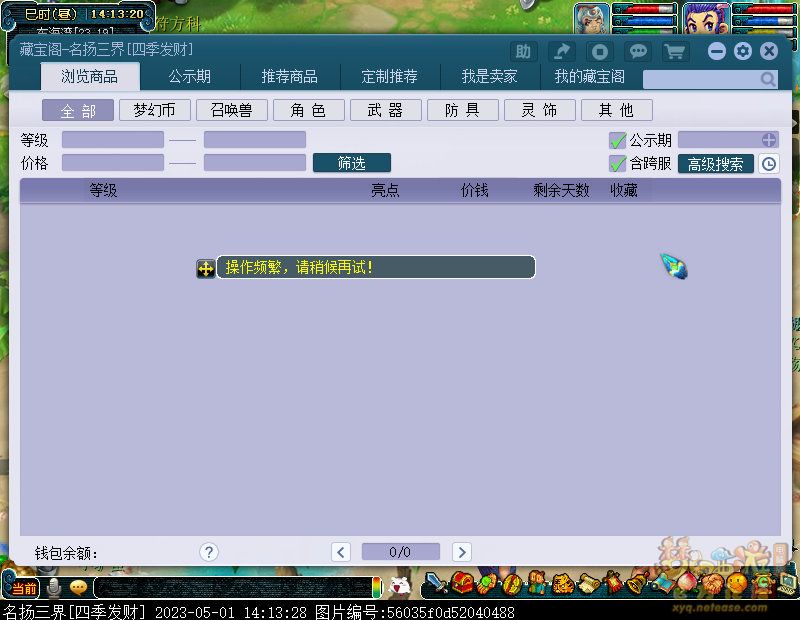Expand the 公示期 plus dropdown
Screen dimensions: 800x620
[768, 141]
